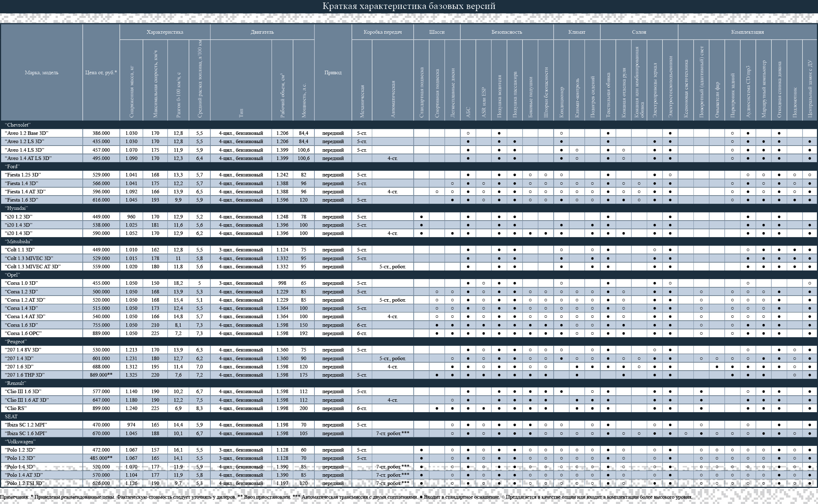Select the 'Автоматическая' gearbox column header

click(393, 80)
